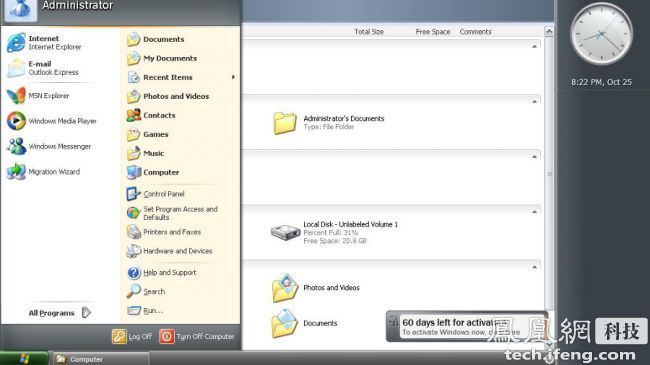Open the Hardware and Devices icon

coord(133,251)
